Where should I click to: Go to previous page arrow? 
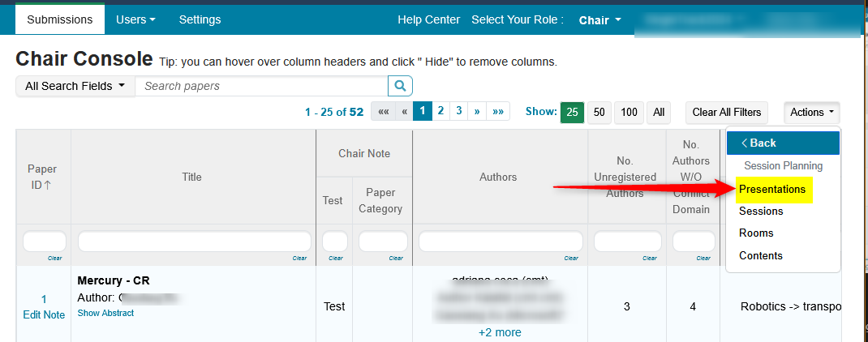(403, 112)
